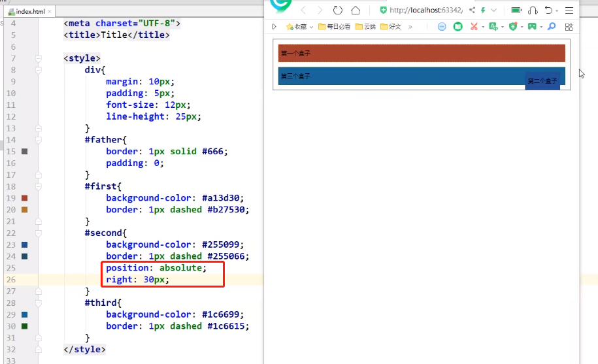
Task: Click the closing '</style>' tag line
Action: [84, 350]
